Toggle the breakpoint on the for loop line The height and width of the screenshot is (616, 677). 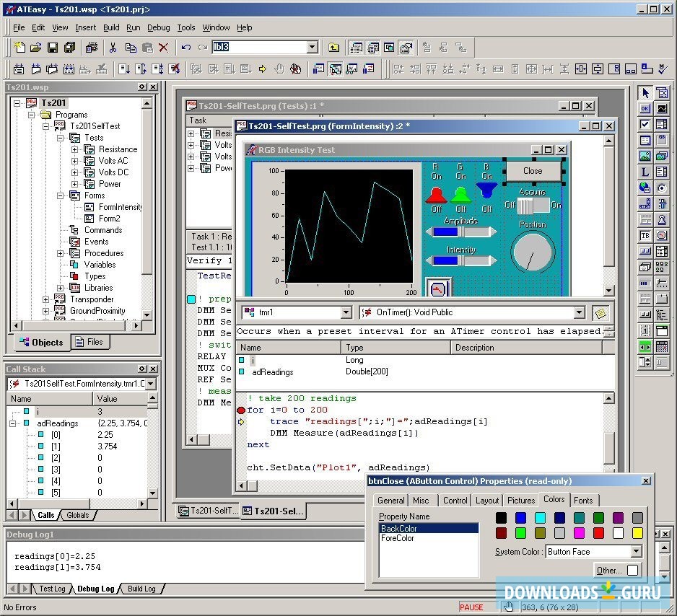tap(241, 410)
